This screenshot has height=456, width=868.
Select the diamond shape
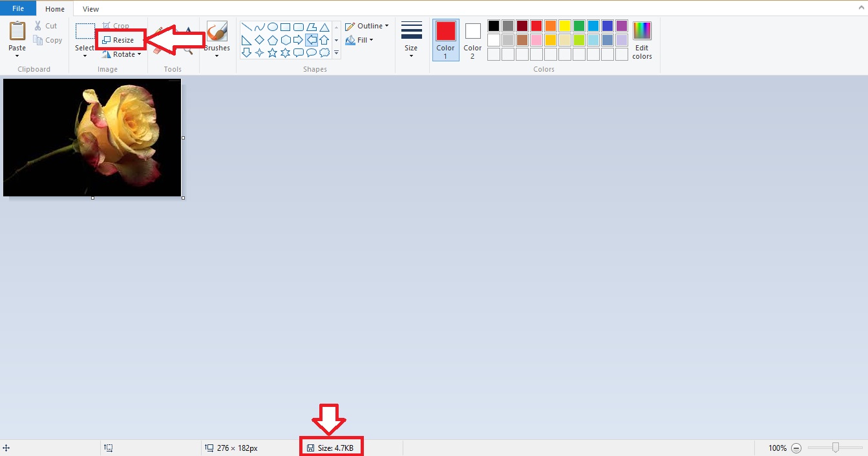pos(260,40)
